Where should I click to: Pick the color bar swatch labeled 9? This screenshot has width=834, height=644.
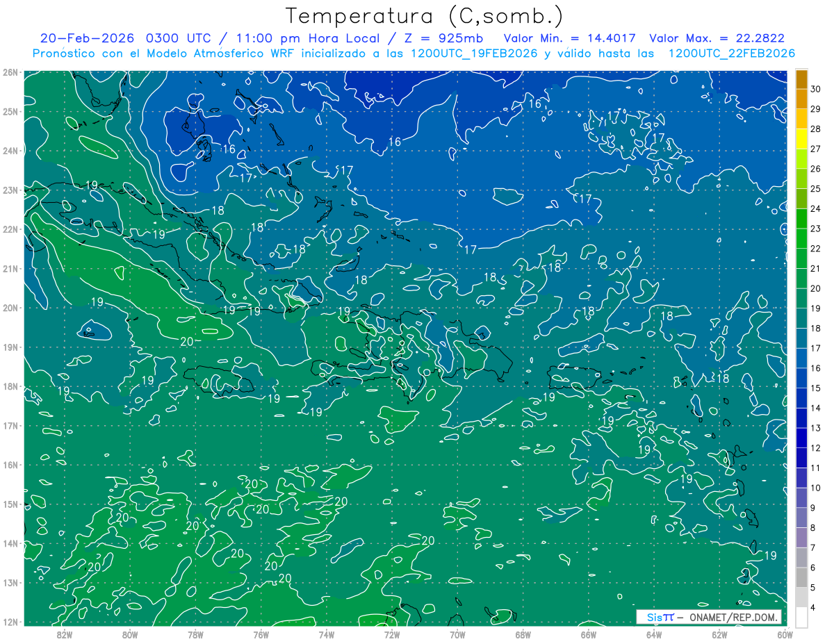tap(802, 497)
